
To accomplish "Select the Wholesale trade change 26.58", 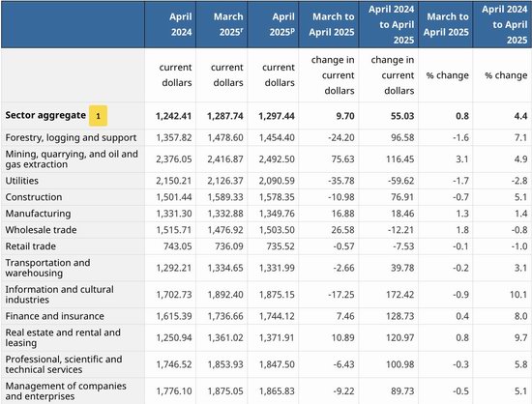I will click(x=342, y=230).
